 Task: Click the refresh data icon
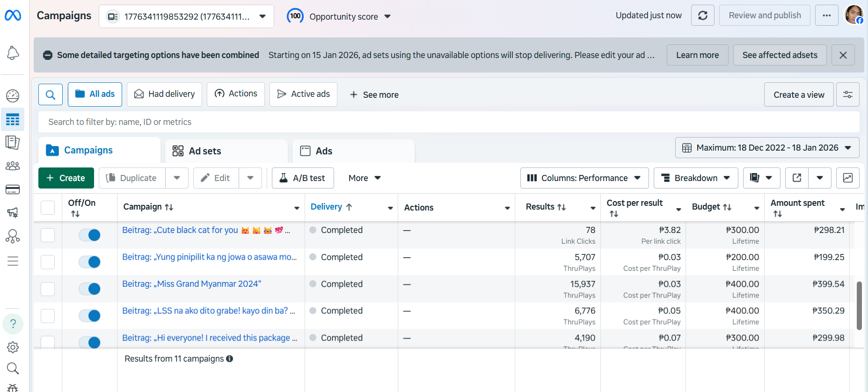pyautogui.click(x=702, y=15)
